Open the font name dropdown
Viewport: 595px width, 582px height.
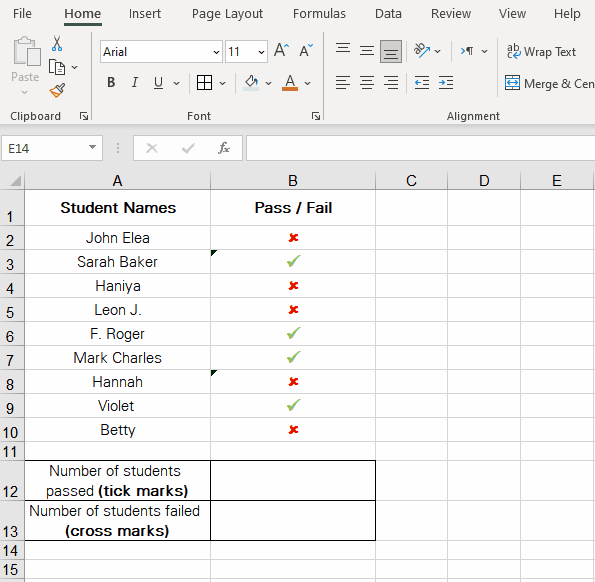[216, 52]
